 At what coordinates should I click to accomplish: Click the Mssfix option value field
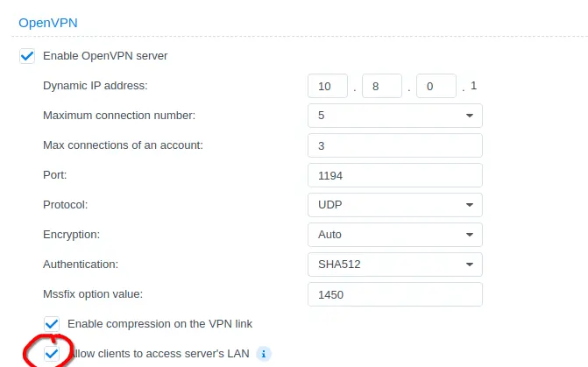click(395, 294)
